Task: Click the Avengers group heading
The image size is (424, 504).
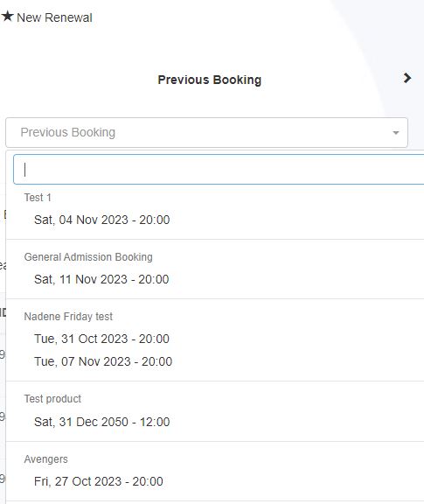Action: pos(46,459)
